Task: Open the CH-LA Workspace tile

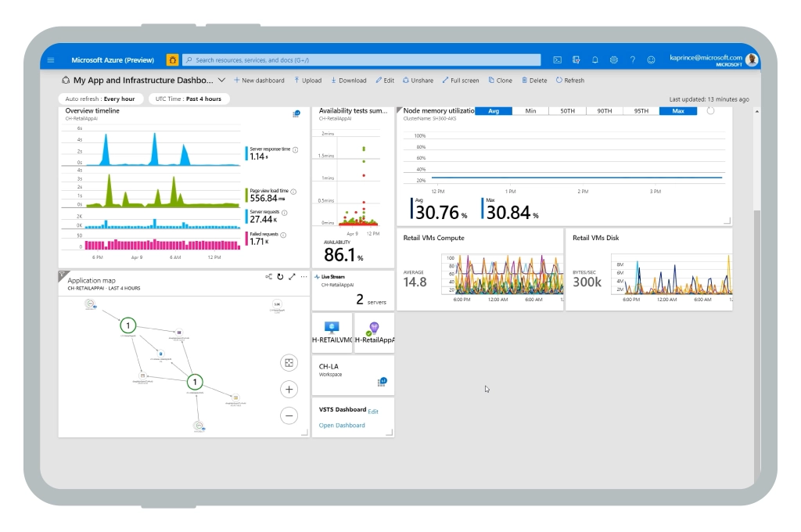Action: pyautogui.click(x=353, y=375)
